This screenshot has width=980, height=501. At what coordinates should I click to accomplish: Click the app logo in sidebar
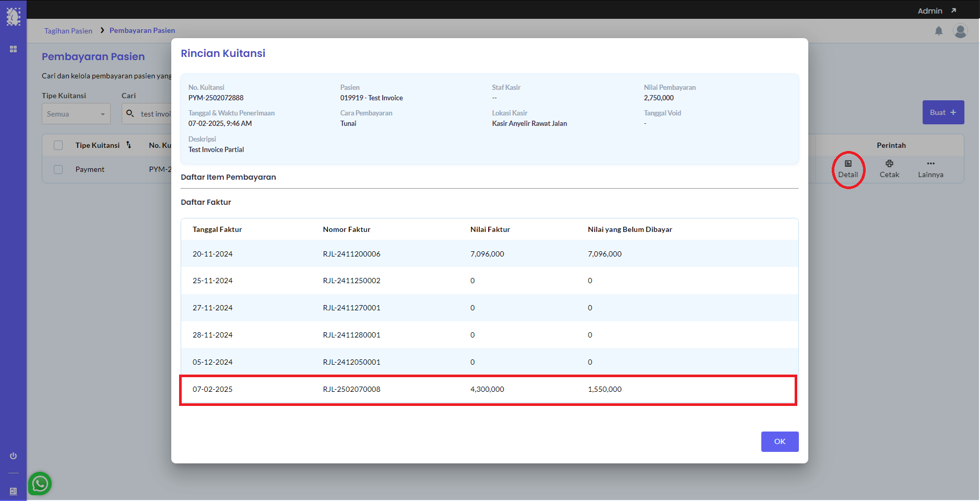pos(13,17)
